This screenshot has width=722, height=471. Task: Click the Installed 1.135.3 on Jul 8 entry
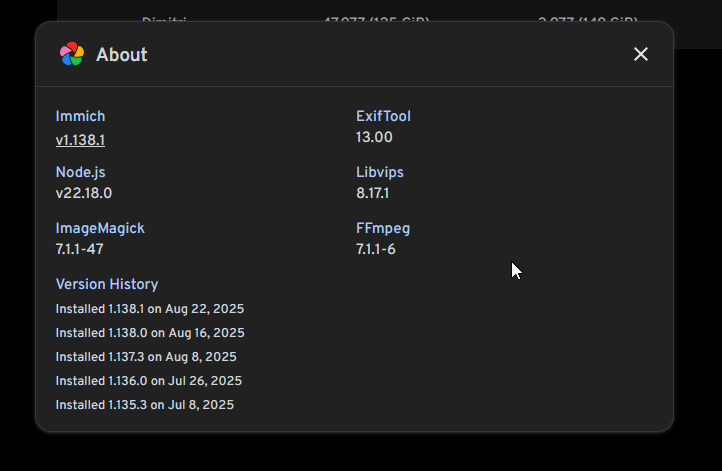[145, 405]
